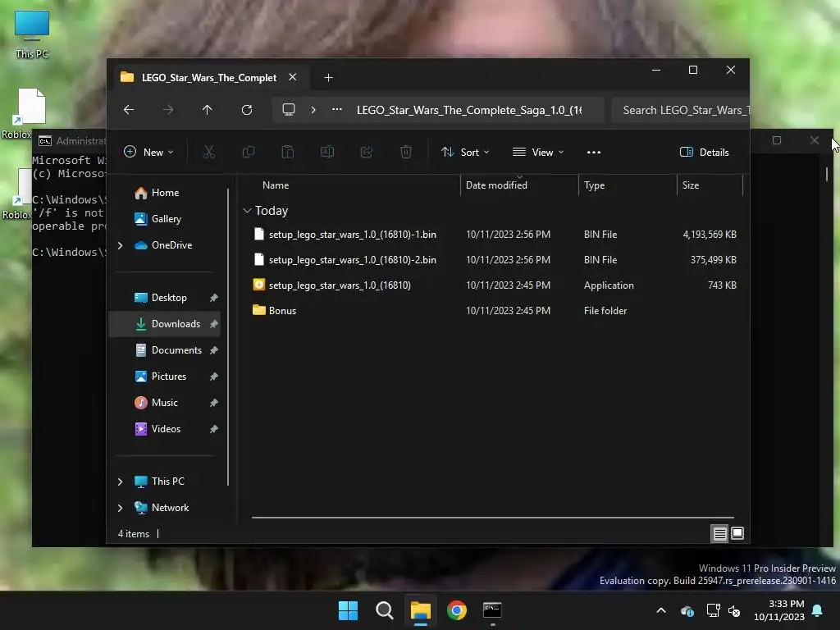840x630 pixels.
Task: Click the Search LEGO_Star_Wars field
Action: pyautogui.click(x=680, y=111)
